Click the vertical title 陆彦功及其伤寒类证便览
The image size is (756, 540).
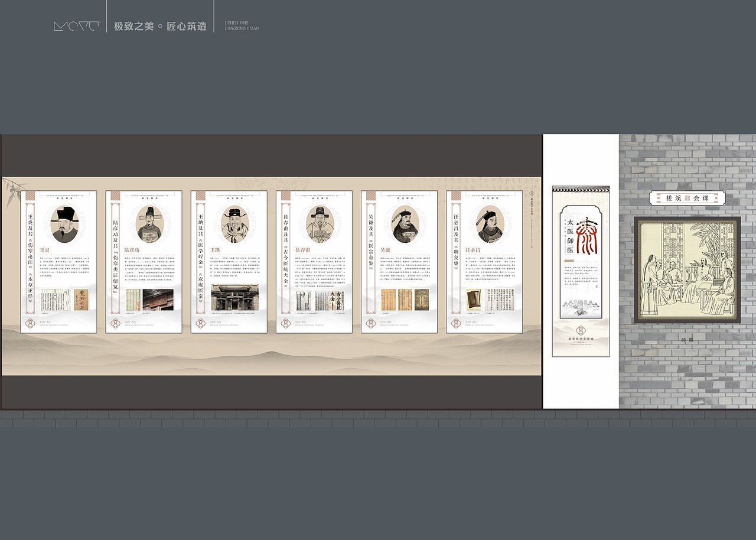[115, 257]
